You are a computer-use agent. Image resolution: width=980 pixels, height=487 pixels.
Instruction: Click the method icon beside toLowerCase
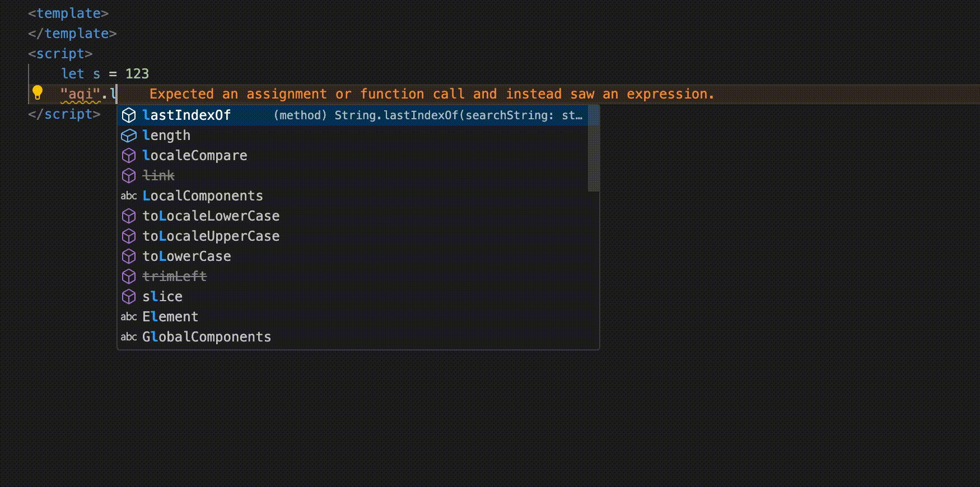click(129, 256)
